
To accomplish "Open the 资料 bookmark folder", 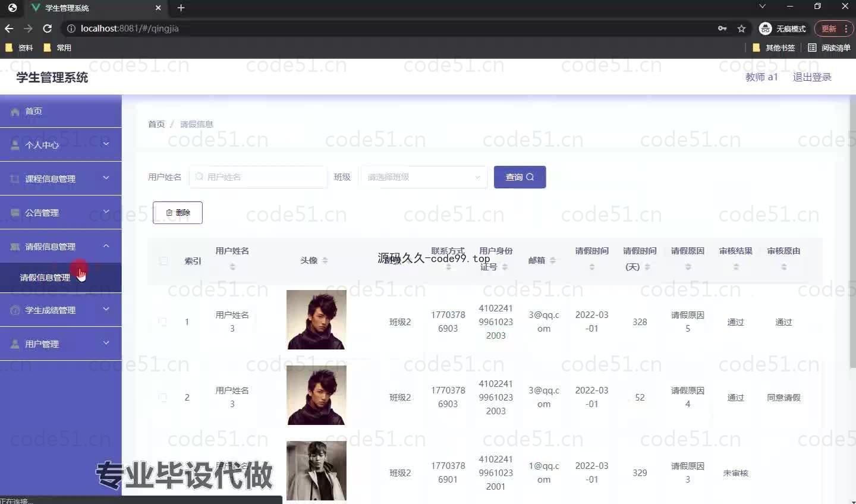I will pyautogui.click(x=19, y=48).
